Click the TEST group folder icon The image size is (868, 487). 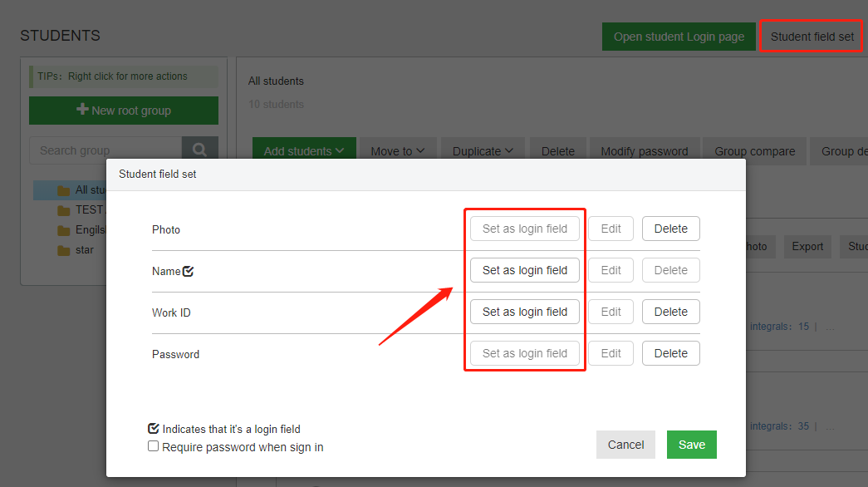pyautogui.click(x=64, y=210)
